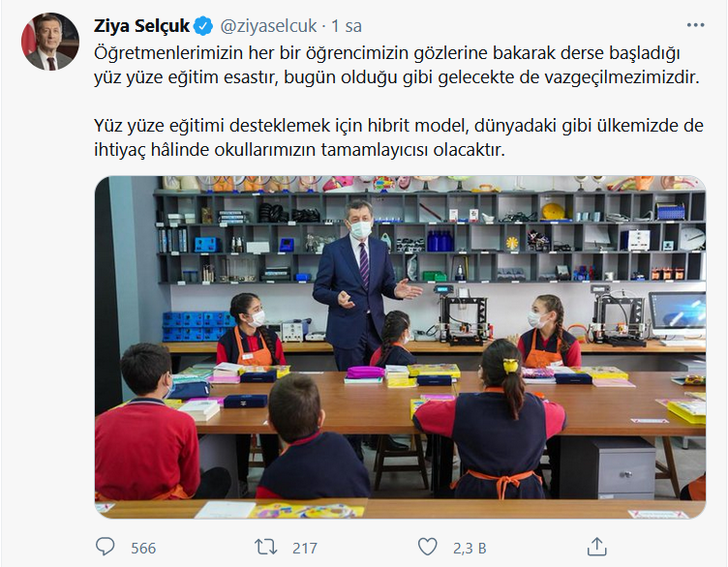Viewport: 728px width, 567px height.
Task: Open the three-dot more options menu
Action: [695, 25]
